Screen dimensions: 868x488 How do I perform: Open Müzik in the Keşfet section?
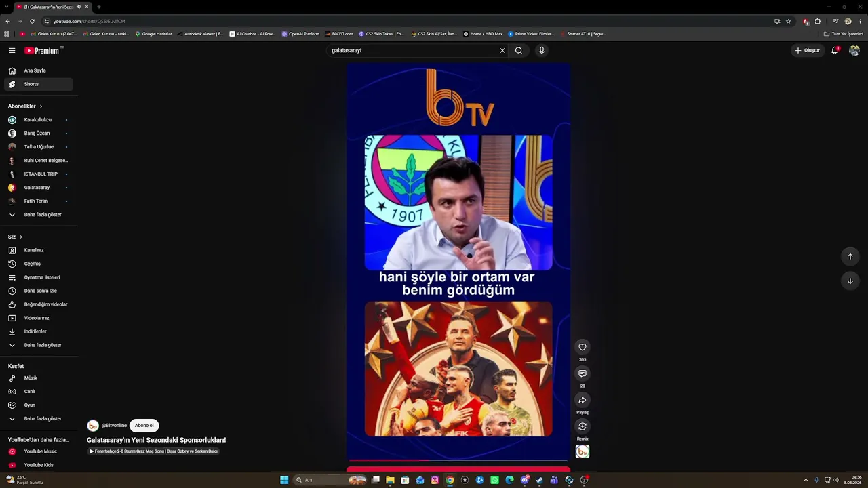(x=39, y=378)
